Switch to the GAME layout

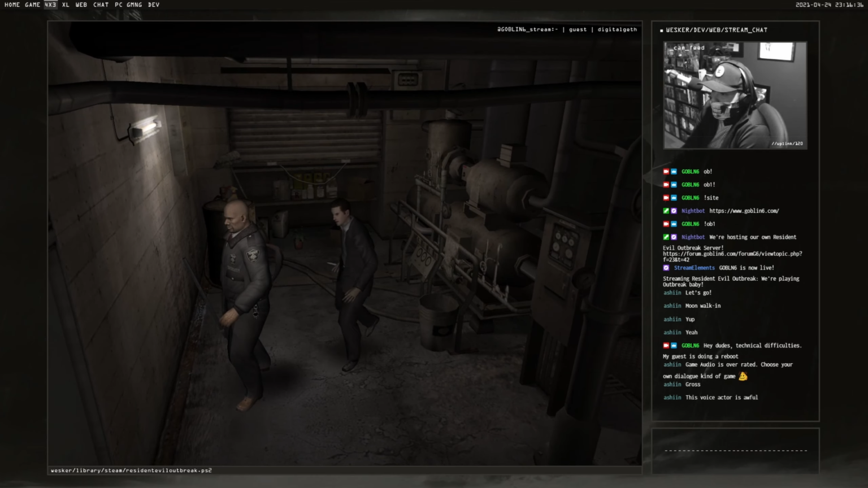pos(32,5)
